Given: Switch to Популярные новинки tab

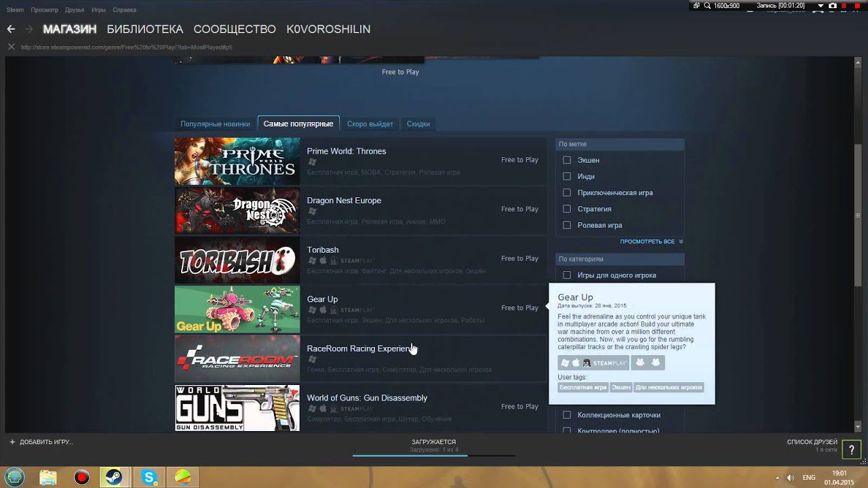Looking at the screenshot, I should [215, 124].
